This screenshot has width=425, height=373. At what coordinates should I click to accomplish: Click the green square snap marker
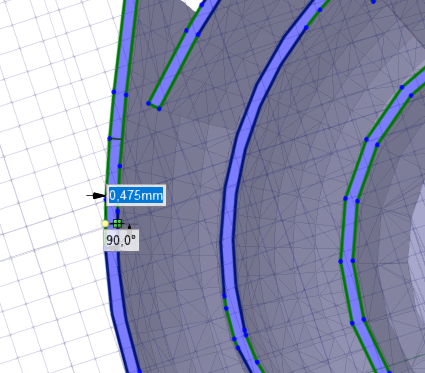pyautogui.click(x=117, y=224)
